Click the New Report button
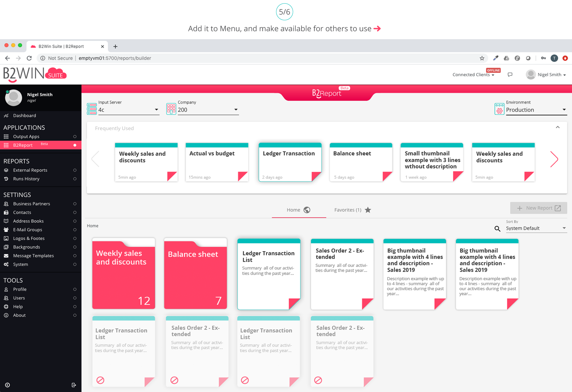 pyautogui.click(x=538, y=208)
